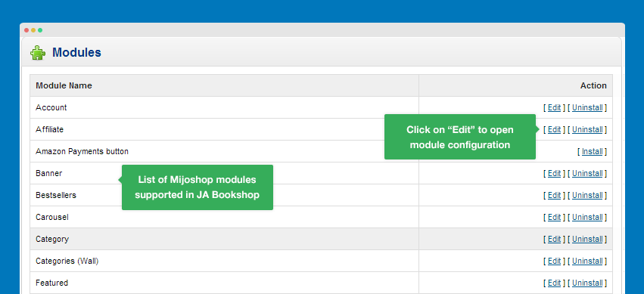644x294 pixels.
Task: Click the Modules page heading
Action: point(76,52)
